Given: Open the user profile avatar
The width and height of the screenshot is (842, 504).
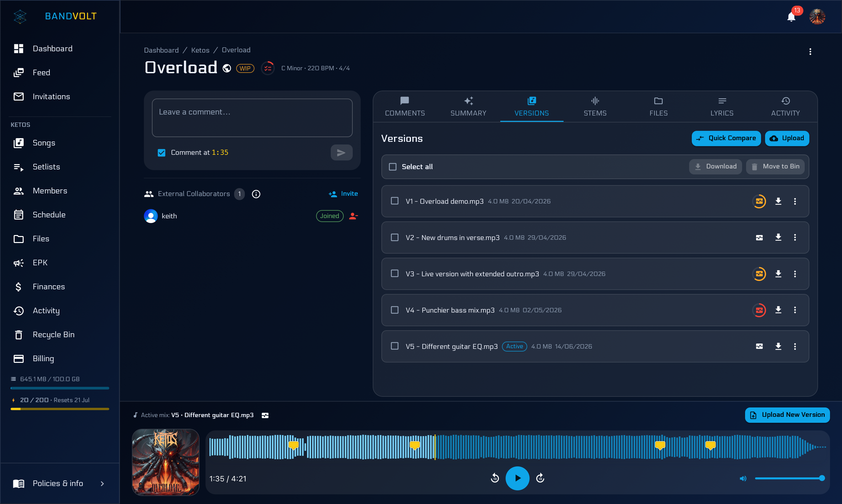Looking at the screenshot, I should (x=817, y=17).
